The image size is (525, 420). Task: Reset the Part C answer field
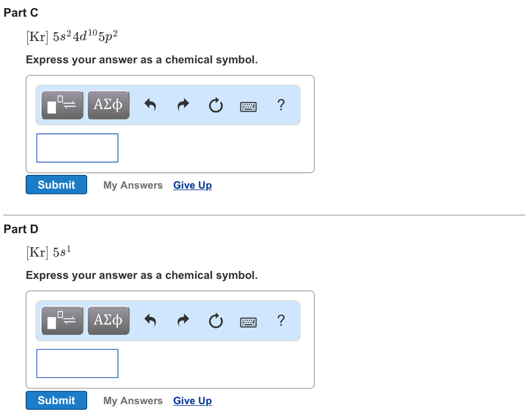216,106
